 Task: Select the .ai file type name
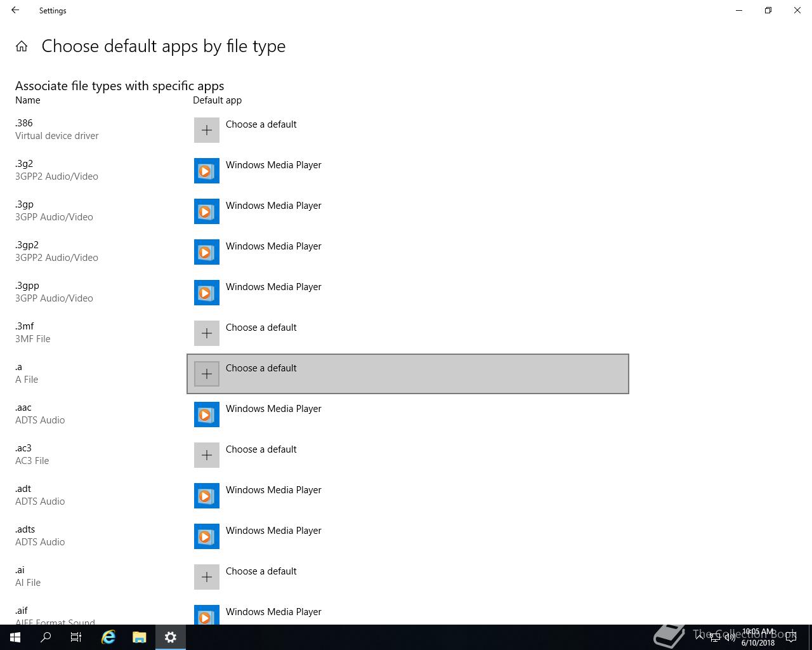point(20,570)
